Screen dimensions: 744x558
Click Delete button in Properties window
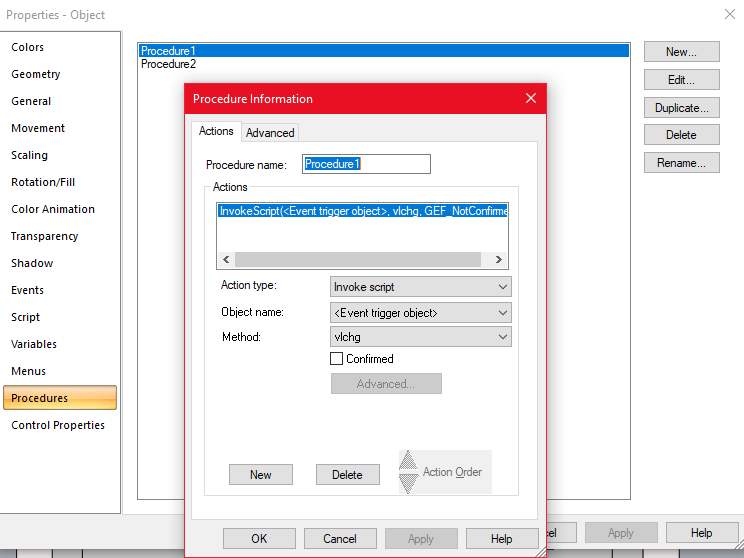click(681, 135)
